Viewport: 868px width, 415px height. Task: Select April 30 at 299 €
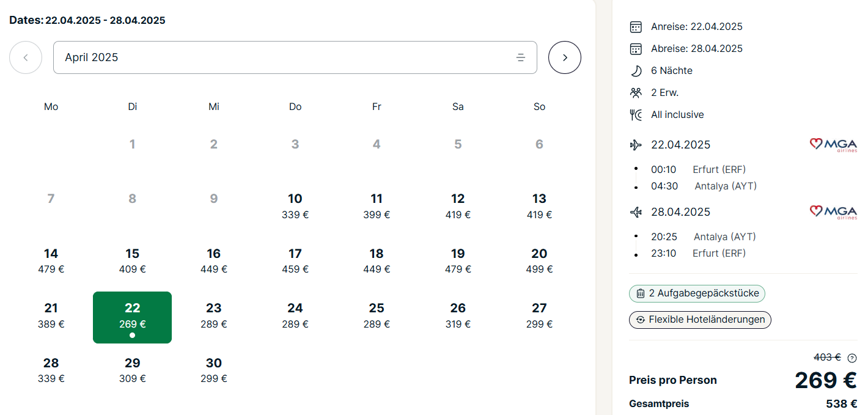[x=214, y=370]
